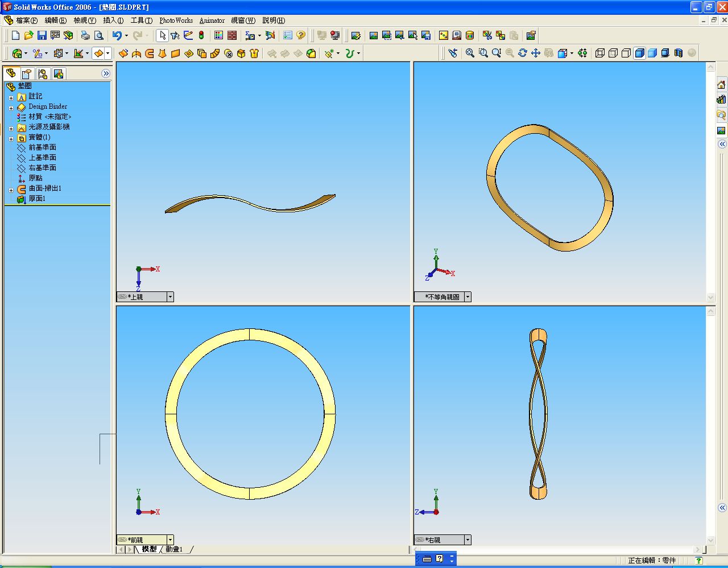
Task: Select 前基準面 in the feature tree
Action: (42, 147)
